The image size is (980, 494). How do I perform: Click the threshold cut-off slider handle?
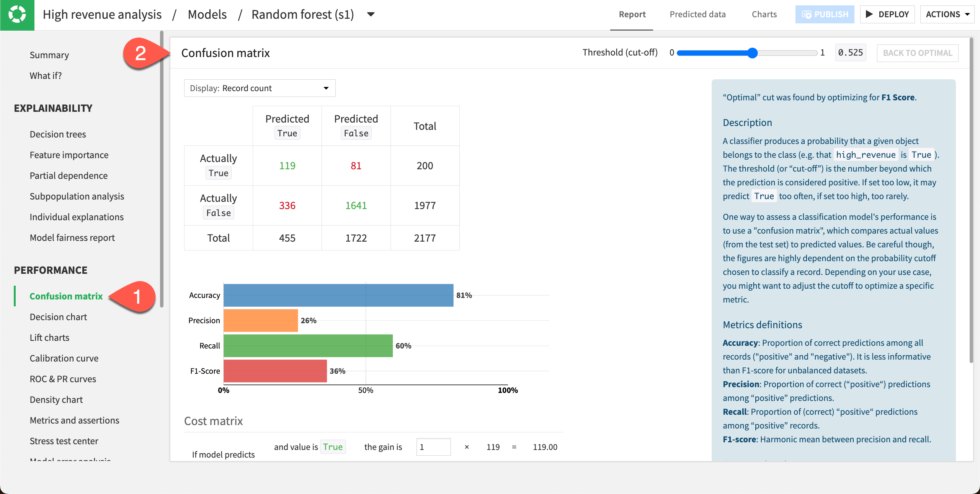753,53
